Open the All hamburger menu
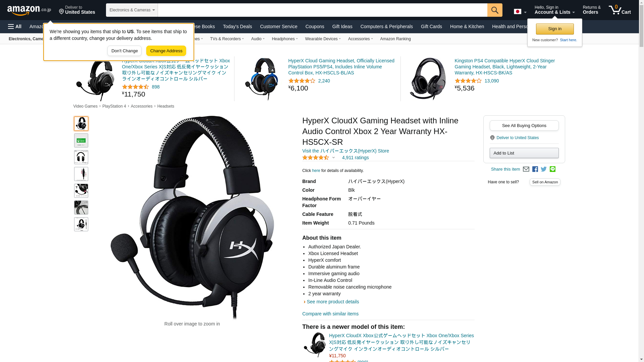Screen dimensions: 644x362 [x=15, y=26]
